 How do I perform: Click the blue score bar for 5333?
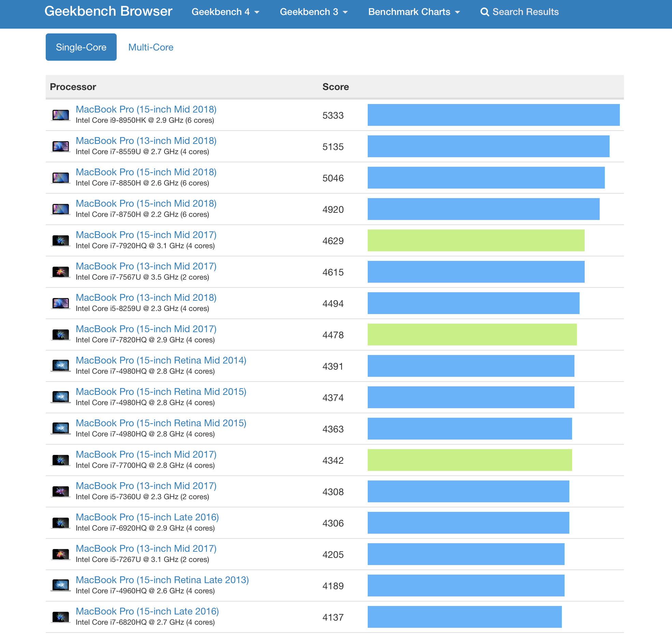click(494, 115)
